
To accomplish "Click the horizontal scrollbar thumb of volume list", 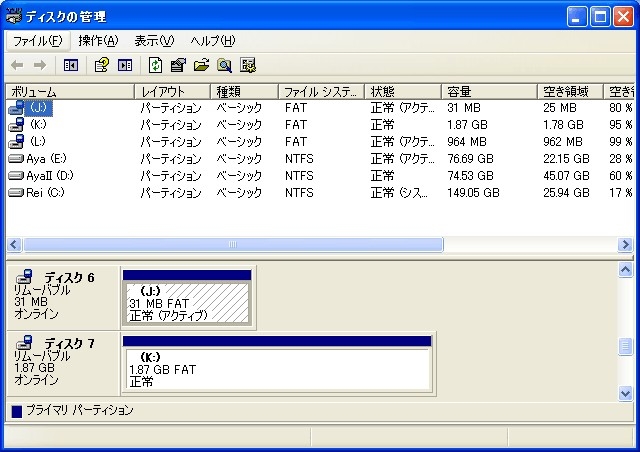I will pos(233,245).
